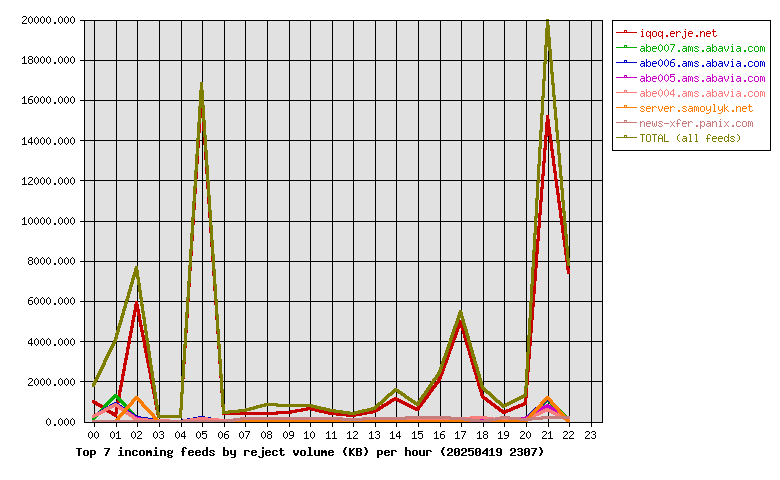Click hour 21 on the x-axis
Viewport: 780px width, 480px height.
click(x=547, y=435)
